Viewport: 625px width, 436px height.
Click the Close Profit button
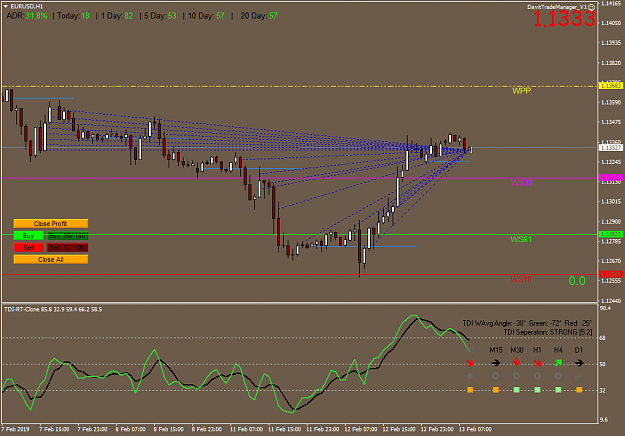(x=51, y=224)
